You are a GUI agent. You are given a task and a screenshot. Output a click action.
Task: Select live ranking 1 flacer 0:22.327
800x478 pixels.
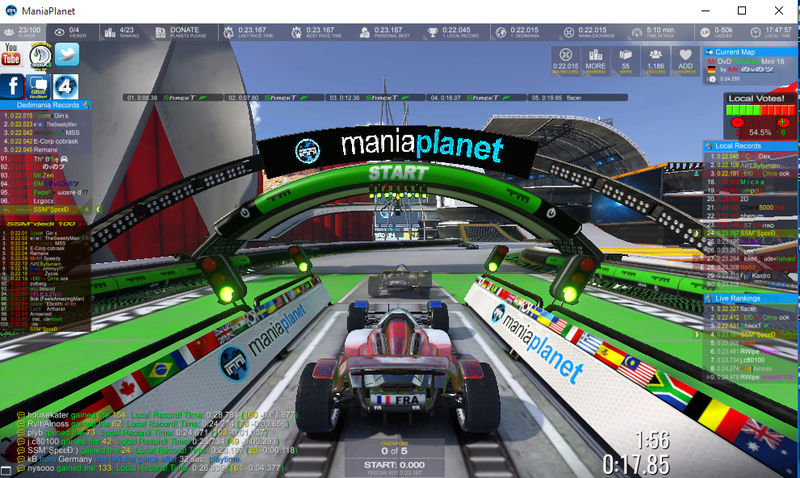pyautogui.click(x=750, y=309)
